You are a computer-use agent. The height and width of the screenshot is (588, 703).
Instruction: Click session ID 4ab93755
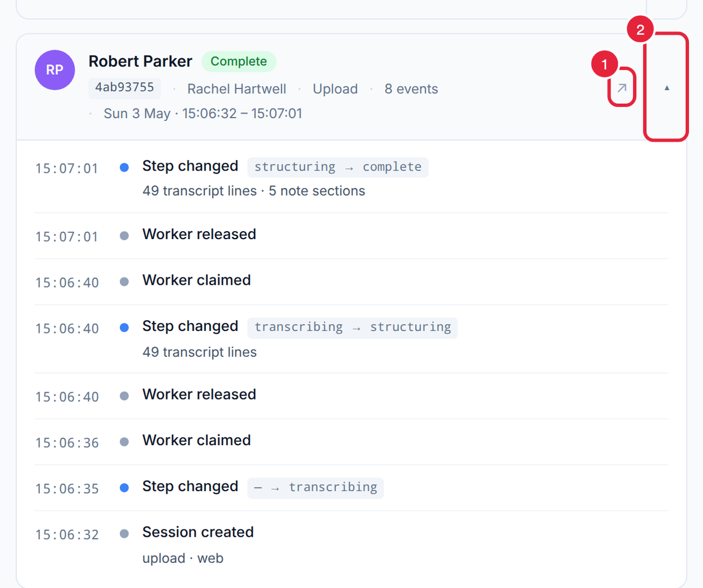[124, 88]
